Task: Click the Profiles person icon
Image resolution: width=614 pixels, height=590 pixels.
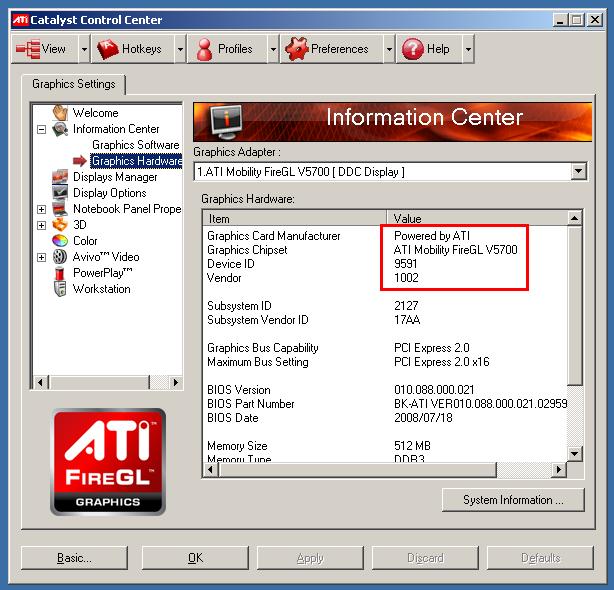Action: (x=204, y=49)
